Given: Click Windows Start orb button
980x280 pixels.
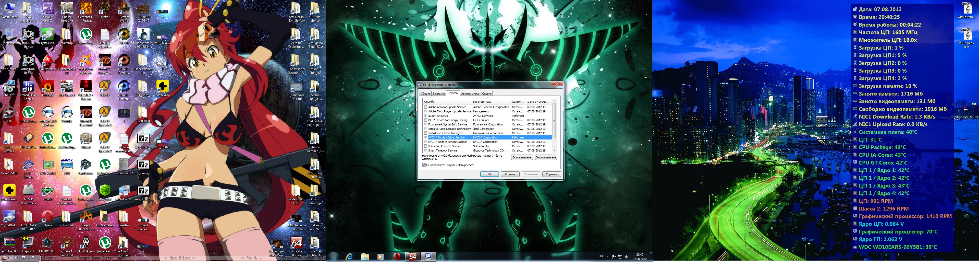Looking at the screenshot, I should coord(334,256).
